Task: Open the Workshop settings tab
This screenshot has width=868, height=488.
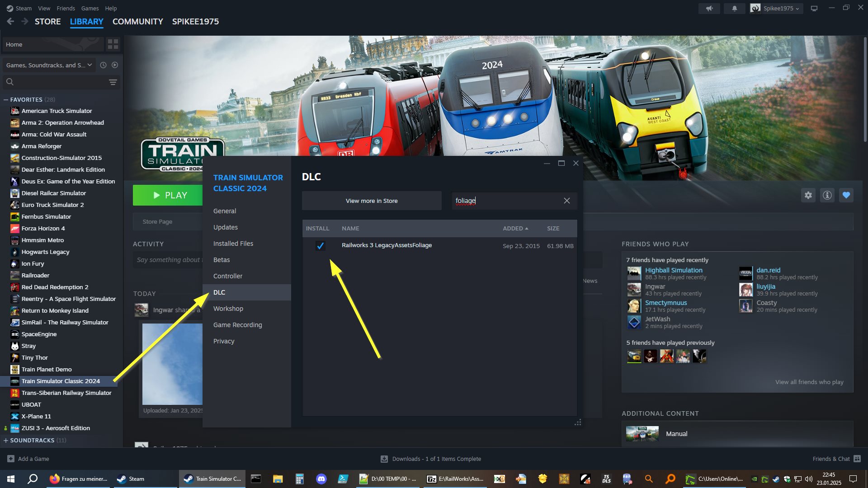Action: [228, 309]
